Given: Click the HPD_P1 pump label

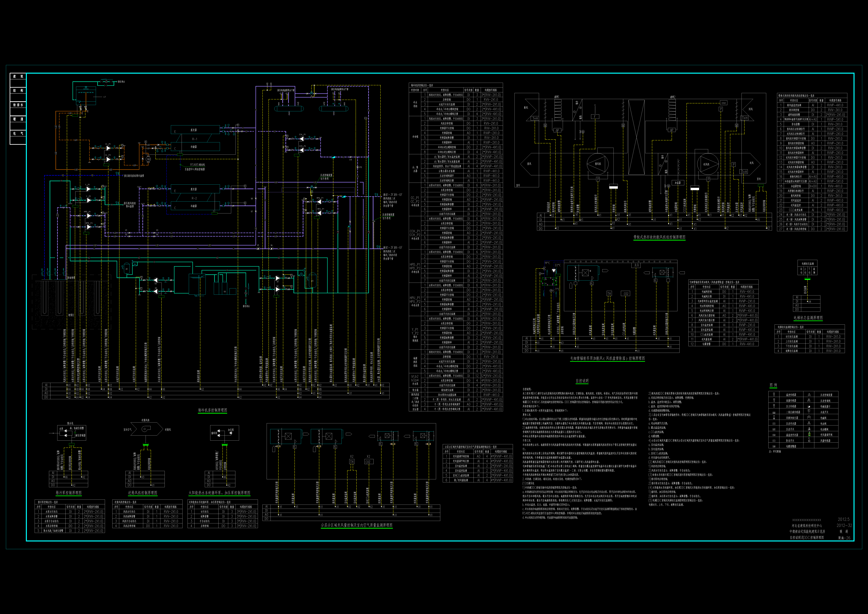Looking at the screenshot, I should tap(87, 212).
